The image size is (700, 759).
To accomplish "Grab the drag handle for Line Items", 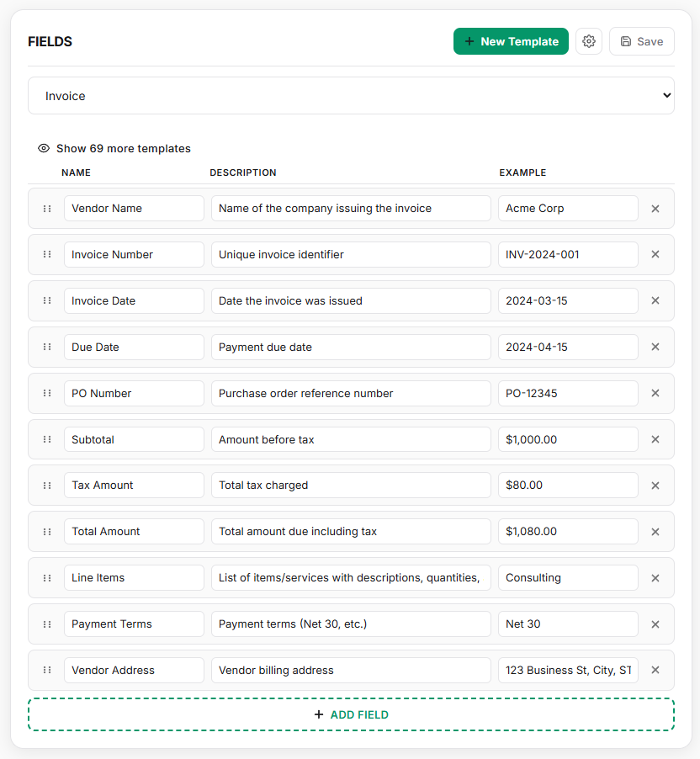I will coord(47,577).
